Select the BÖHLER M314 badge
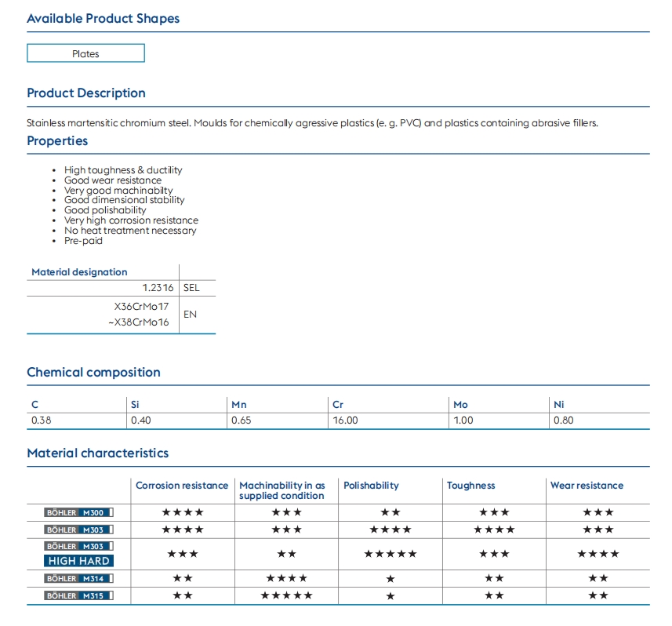Image resolution: width=672 pixels, height=626 pixels. [78, 578]
